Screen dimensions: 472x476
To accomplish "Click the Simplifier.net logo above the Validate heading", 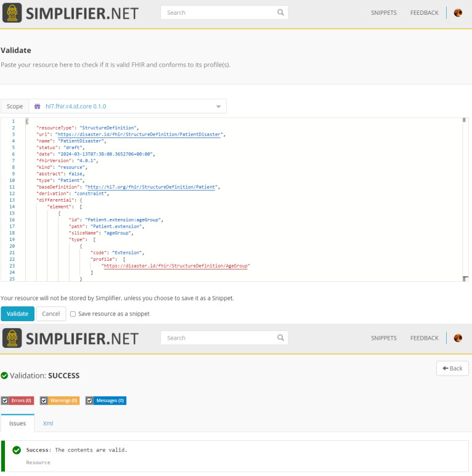I will [x=71, y=13].
